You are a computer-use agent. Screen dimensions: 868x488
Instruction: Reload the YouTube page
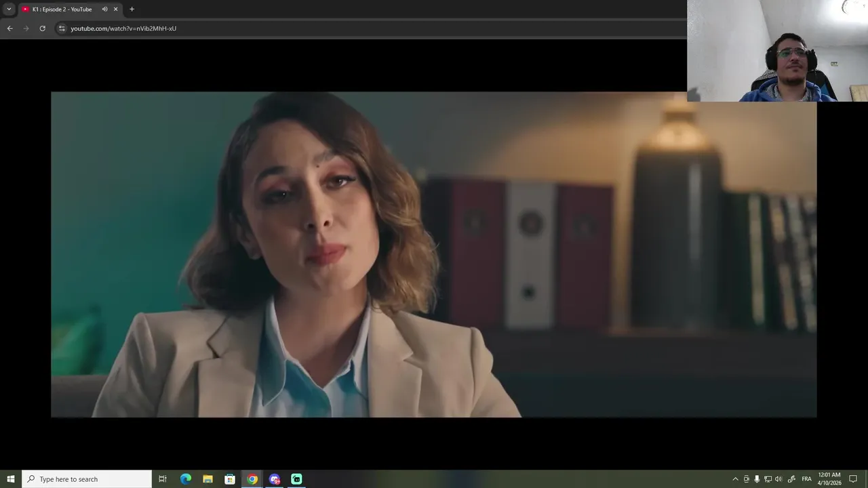[x=42, y=28]
